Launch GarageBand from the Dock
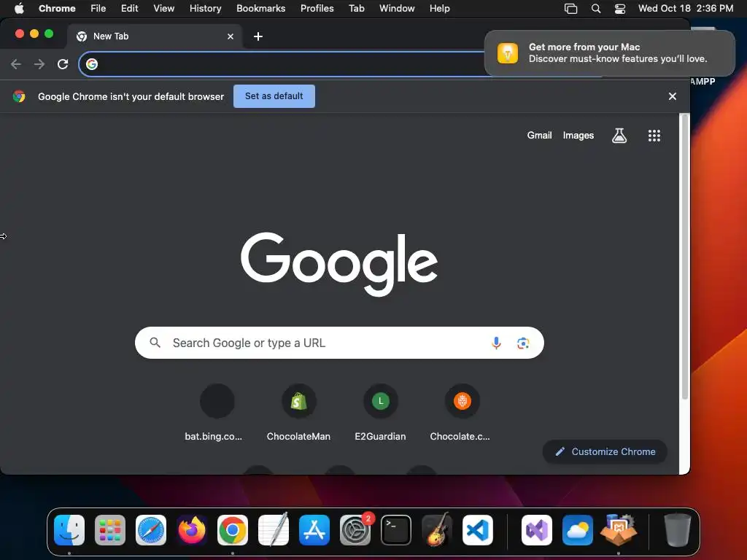The image size is (747, 560). 437,529
